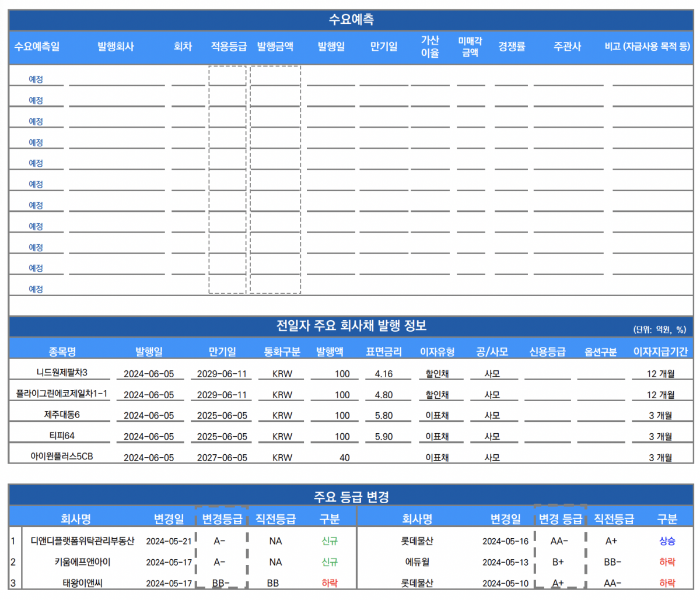
Task: Click the 비고 (자금사용 목적 등) header
Action: (x=647, y=47)
